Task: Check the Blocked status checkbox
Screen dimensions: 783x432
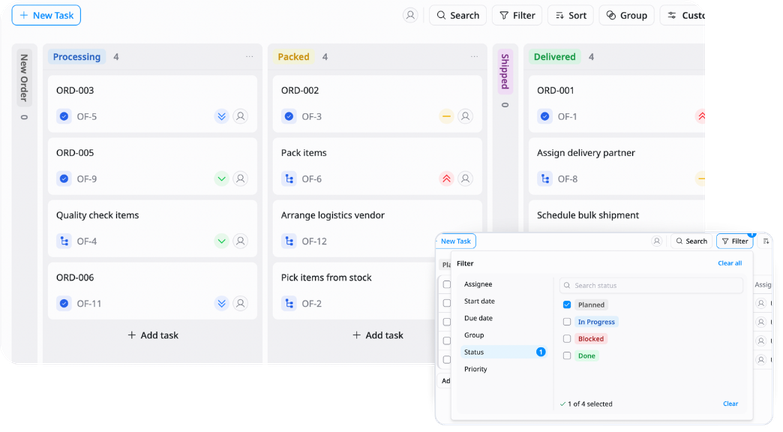Action: (x=567, y=339)
